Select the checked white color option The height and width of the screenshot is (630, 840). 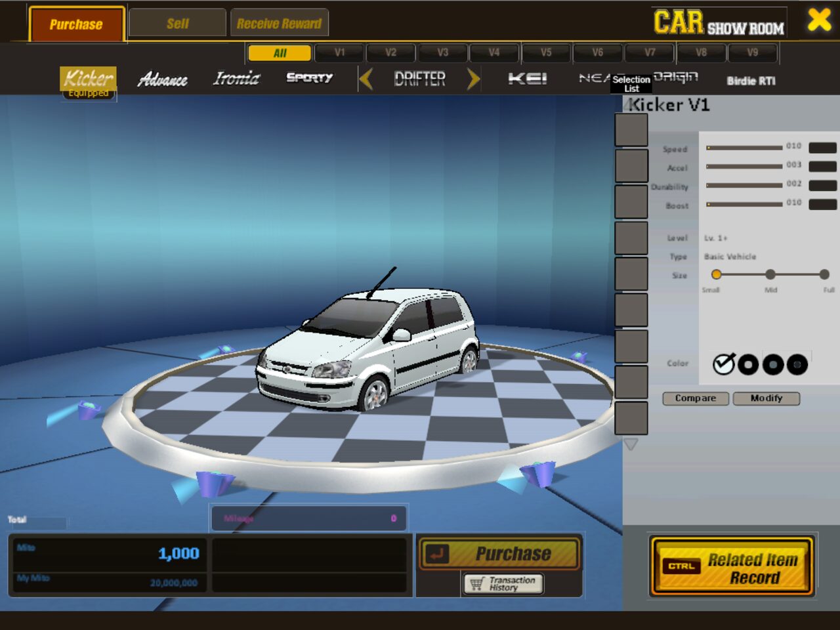(x=724, y=364)
